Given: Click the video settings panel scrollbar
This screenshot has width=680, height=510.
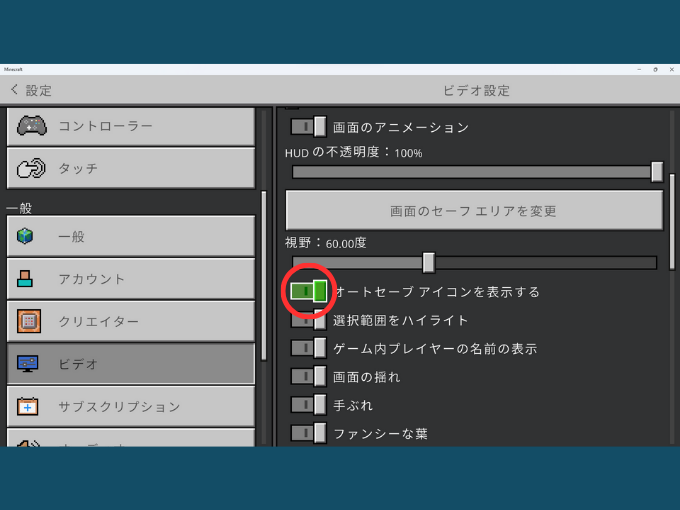Looking at the screenshot, I should (x=672, y=222).
